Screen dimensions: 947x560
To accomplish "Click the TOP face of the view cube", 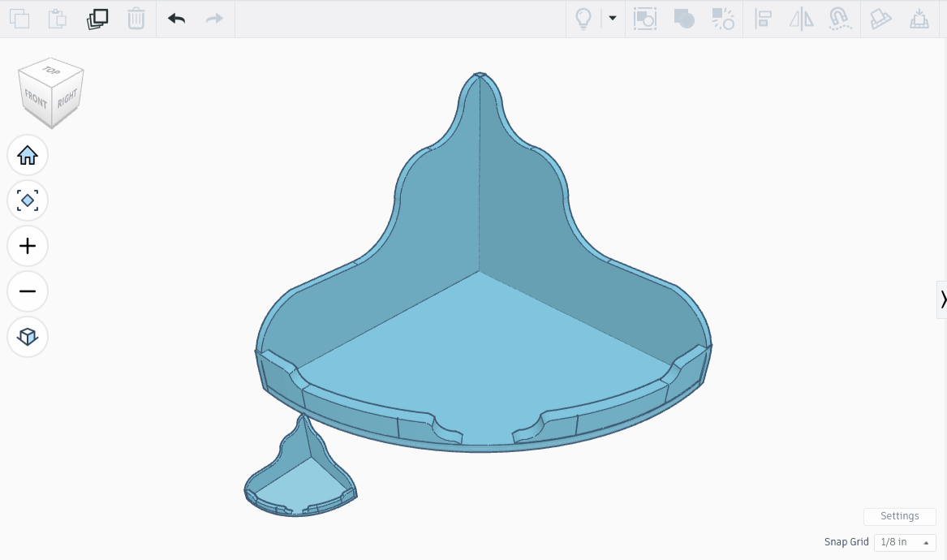I will click(x=51, y=73).
